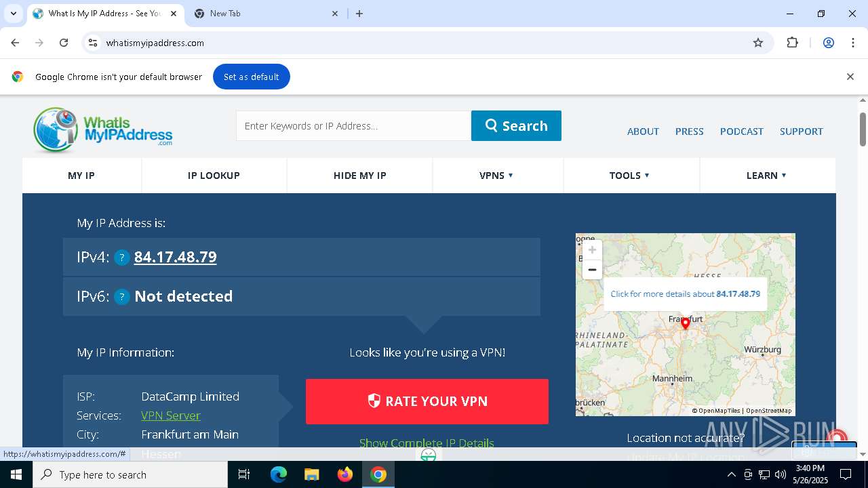Open the Extensions puzzle icon
Screen dimensions: 868x488
click(x=792, y=43)
